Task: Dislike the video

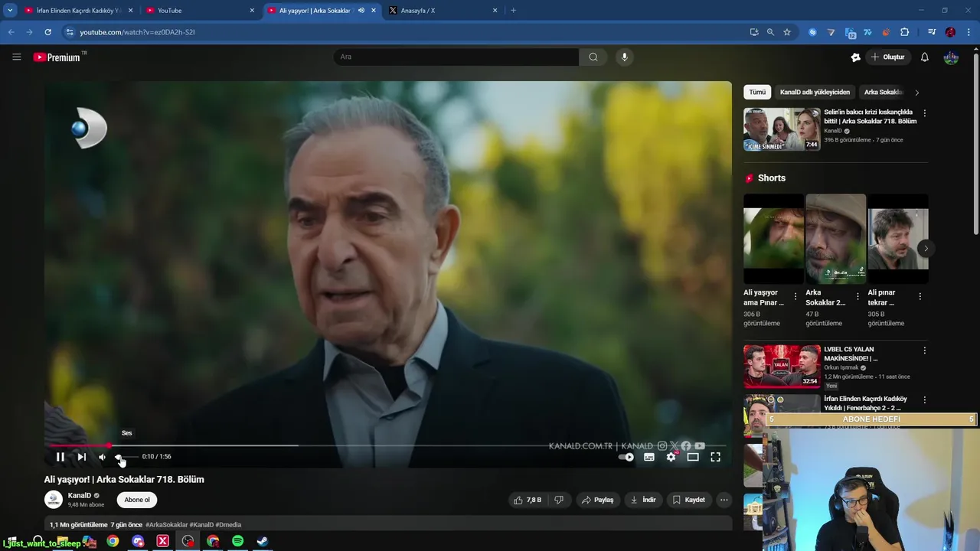Action: (559, 500)
